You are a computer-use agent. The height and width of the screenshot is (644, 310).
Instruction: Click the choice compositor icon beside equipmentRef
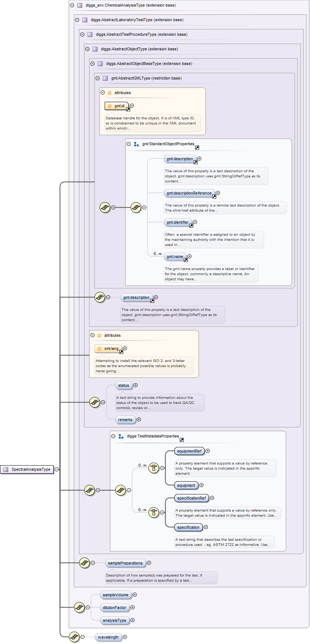(154, 468)
